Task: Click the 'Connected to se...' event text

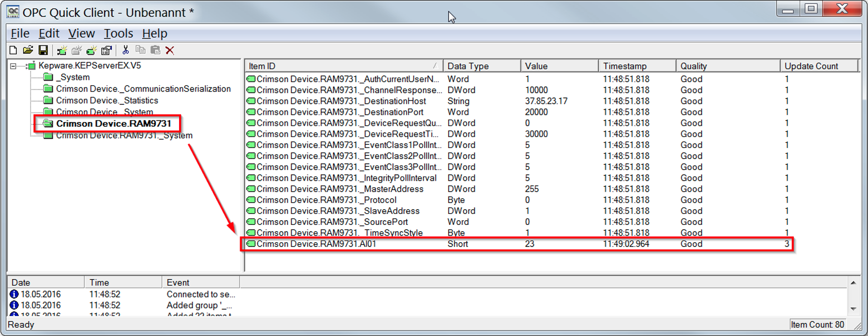Action: [201, 294]
